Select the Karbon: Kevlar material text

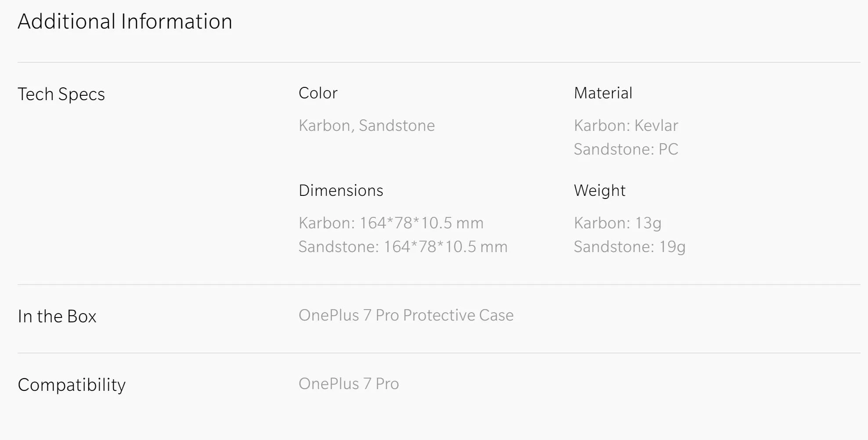(x=626, y=126)
